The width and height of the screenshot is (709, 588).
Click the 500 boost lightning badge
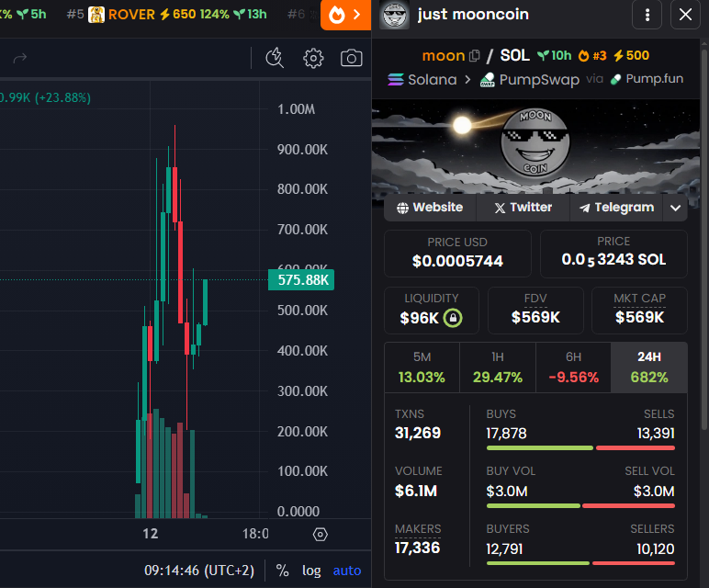pyautogui.click(x=631, y=56)
